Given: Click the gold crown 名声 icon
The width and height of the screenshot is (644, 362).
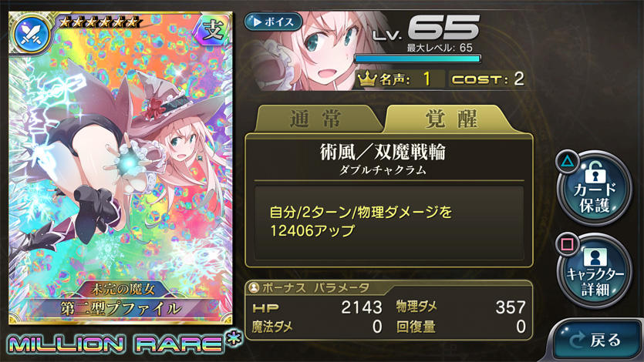Looking at the screenshot, I should click(367, 79).
